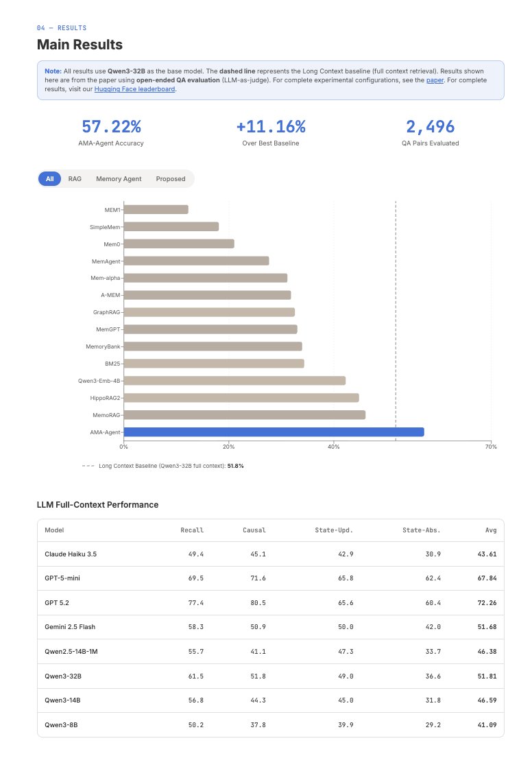The width and height of the screenshot is (532, 767).
Task: Click the BM25 bar in chart
Action: click(x=214, y=364)
